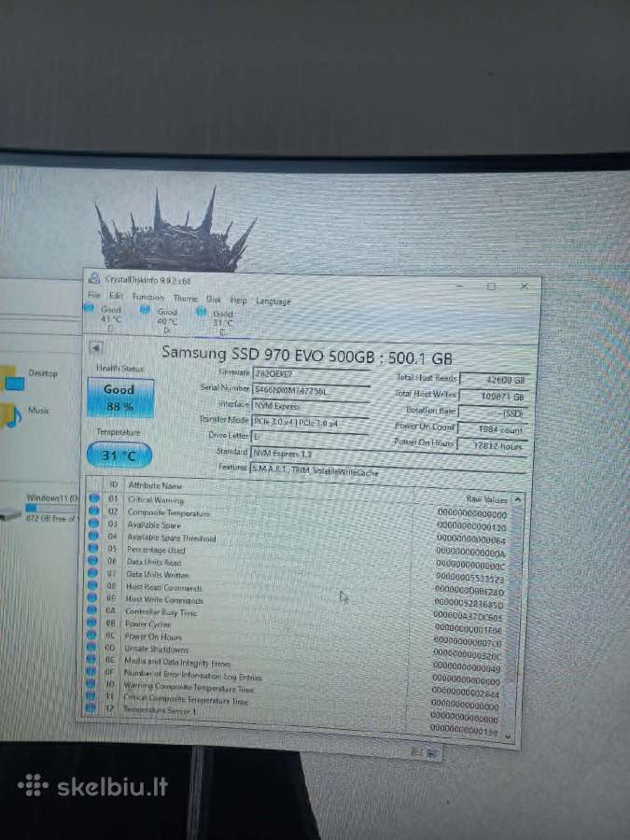Viewport: 630px width, 840px height.
Task: Click status circle for Available Spare row
Action: (x=93, y=524)
